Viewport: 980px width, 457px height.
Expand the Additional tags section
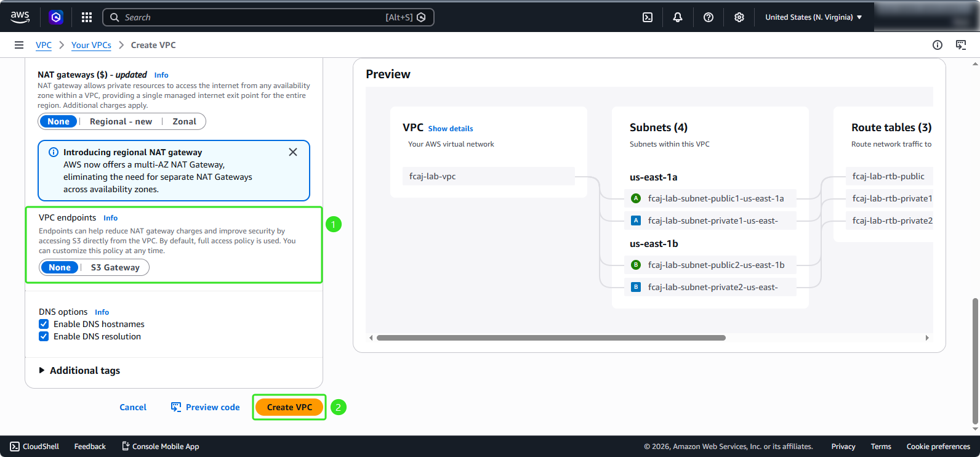[x=79, y=370]
